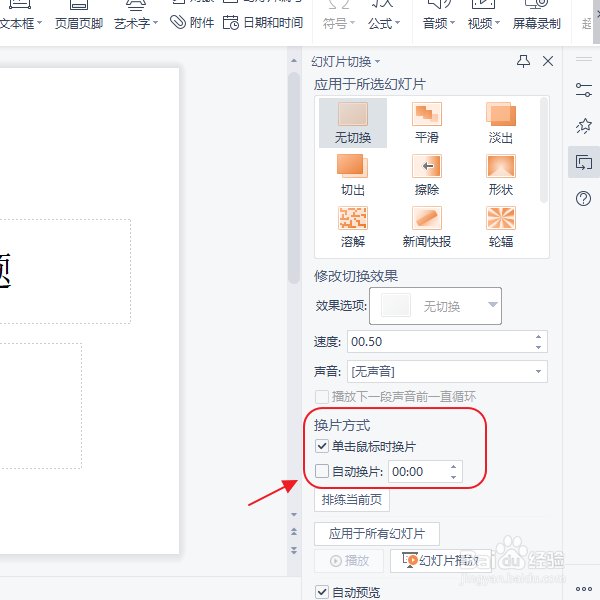The width and height of the screenshot is (600, 600).
Task: Choose the 溶解 transition effect
Action: point(352,227)
